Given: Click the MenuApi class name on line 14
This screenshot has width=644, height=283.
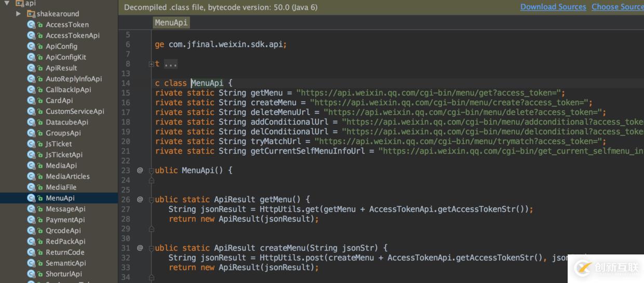Looking at the screenshot, I should pyautogui.click(x=207, y=83).
